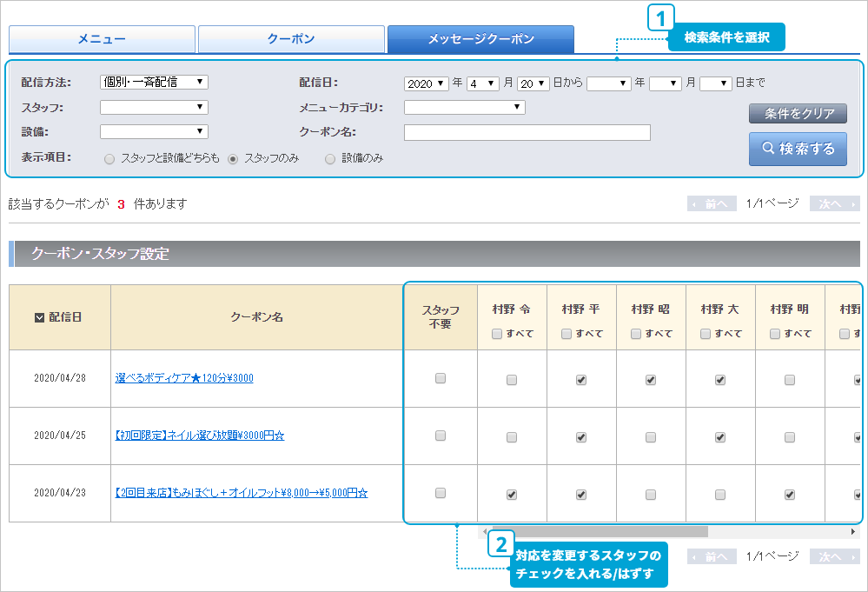The height and width of the screenshot is (592, 868).
Task: Expand the メニューカテゴリ dropdown
Action: pos(464,108)
